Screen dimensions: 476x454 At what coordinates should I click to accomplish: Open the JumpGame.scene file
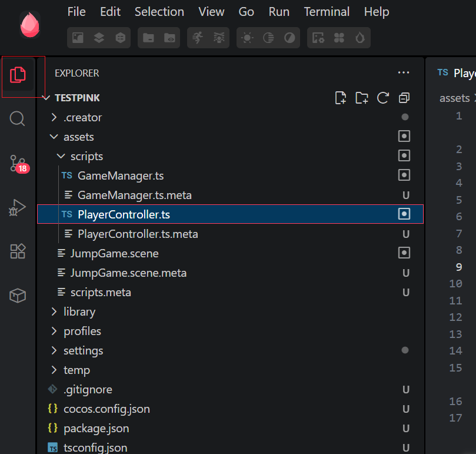click(114, 253)
